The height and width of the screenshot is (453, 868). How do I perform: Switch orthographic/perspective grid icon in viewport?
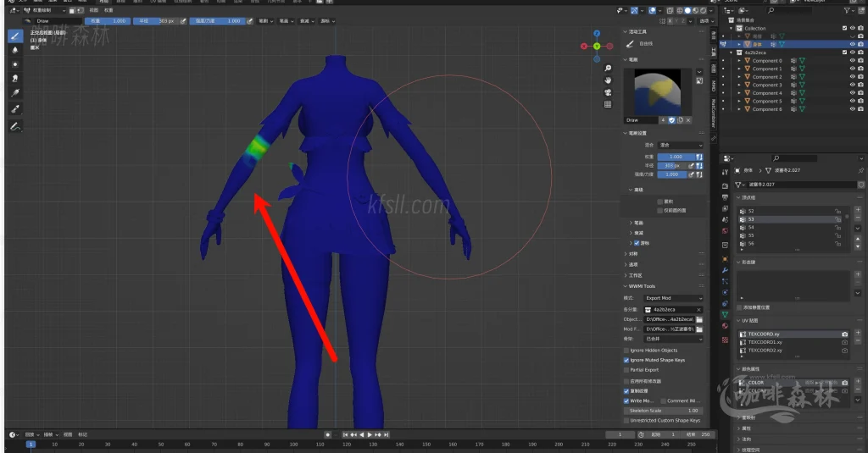click(608, 104)
